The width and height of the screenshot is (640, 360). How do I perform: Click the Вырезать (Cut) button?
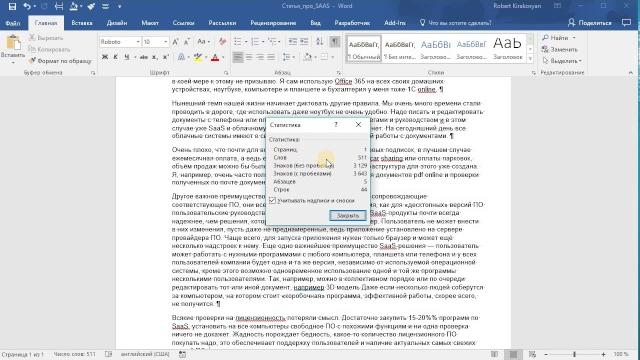tap(46, 38)
